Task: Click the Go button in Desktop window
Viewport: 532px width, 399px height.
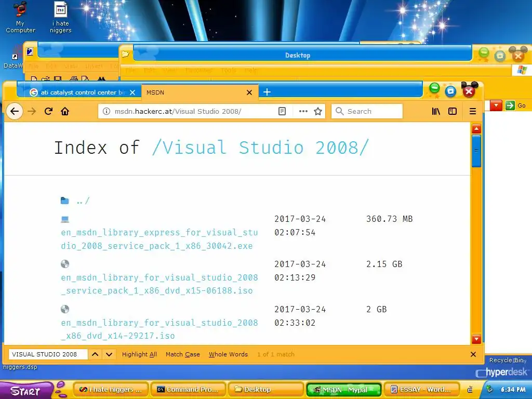Action: pyautogui.click(x=516, y=105)
